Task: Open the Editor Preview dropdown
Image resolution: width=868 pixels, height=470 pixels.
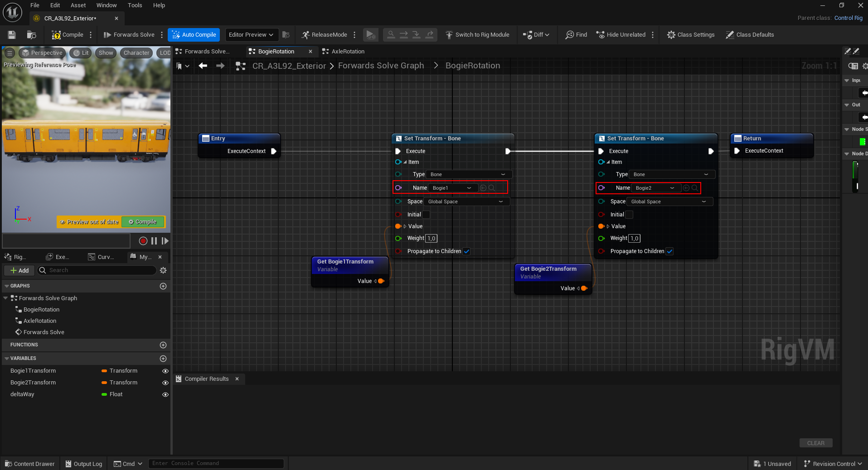Action: point(251,35)
